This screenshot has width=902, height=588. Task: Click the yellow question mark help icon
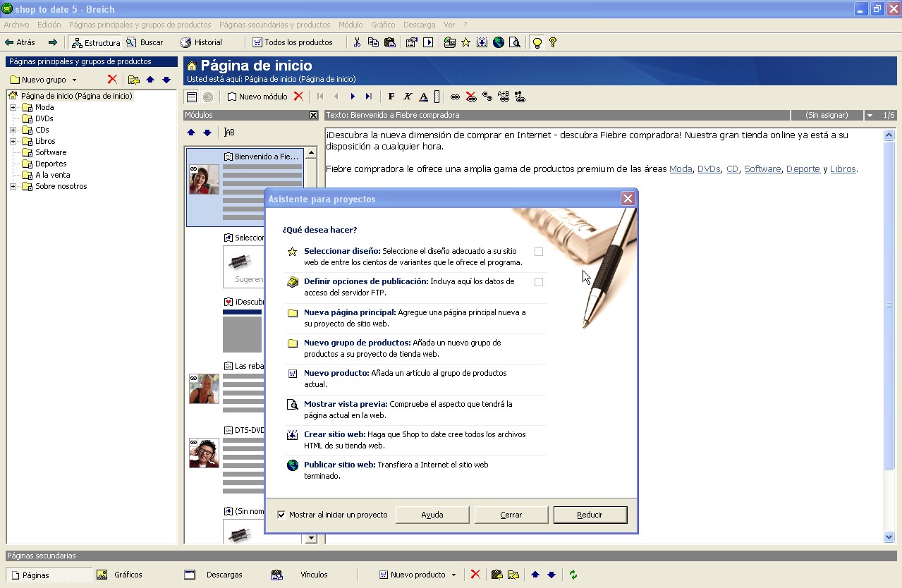click(x=553, y=42)
